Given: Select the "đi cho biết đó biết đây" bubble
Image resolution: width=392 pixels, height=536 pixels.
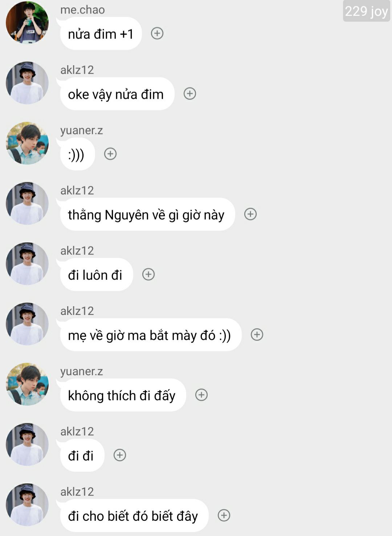Looking at the screenshot, I should click(x=134, y=516).
